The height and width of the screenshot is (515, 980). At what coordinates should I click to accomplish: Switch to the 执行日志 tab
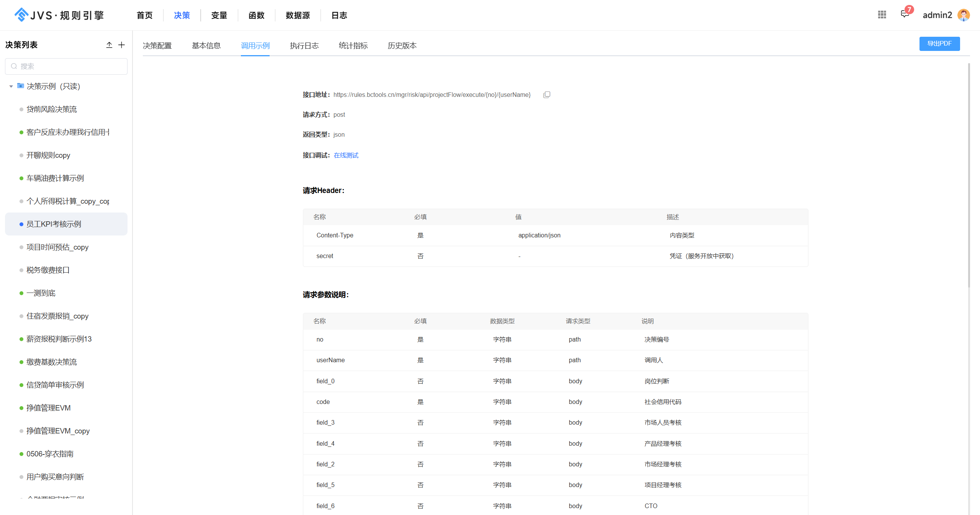click(x=304, y=46)
